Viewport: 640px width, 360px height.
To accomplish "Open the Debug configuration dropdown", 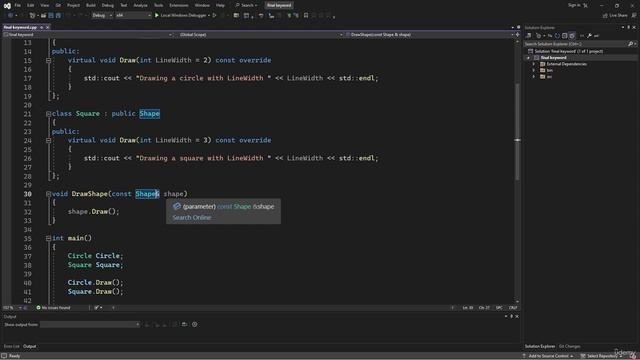I will pyautogui.click(x=102, y=16).
